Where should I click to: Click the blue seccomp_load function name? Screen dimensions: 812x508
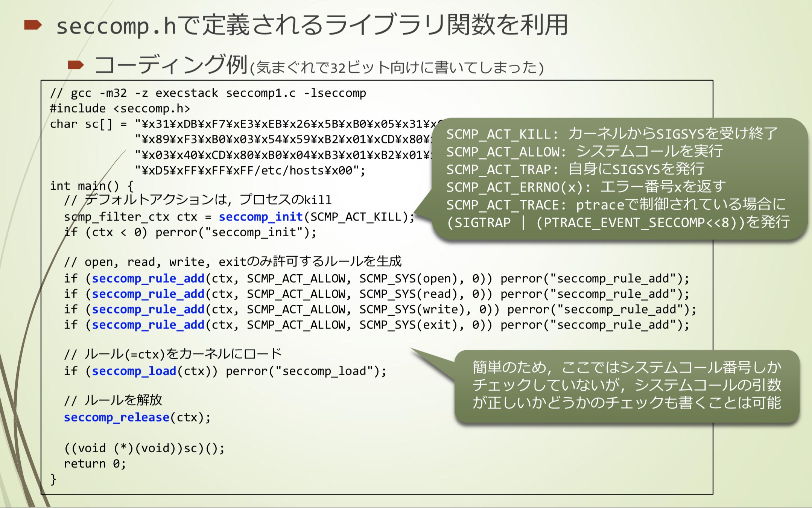coord(134,371)
